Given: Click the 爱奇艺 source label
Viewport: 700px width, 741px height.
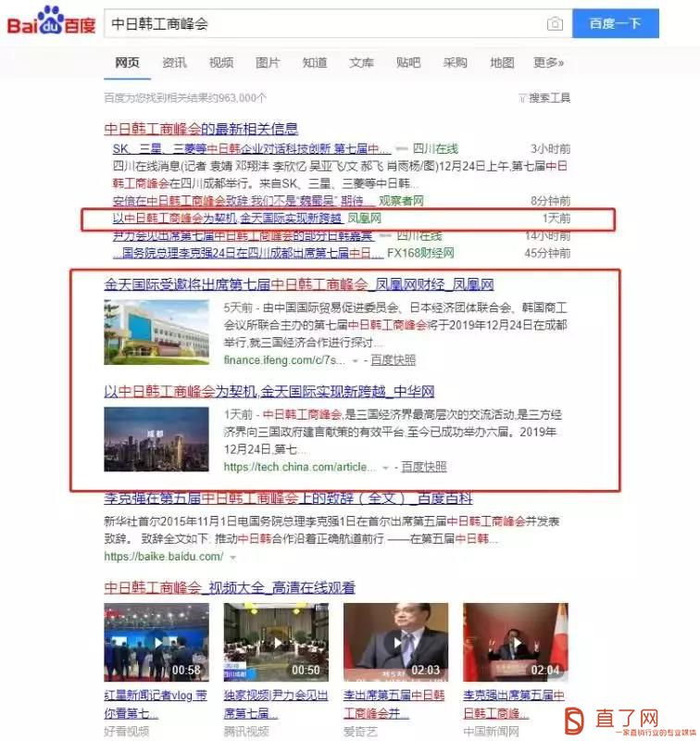Looking at the screenshot, I should (360, 732).
